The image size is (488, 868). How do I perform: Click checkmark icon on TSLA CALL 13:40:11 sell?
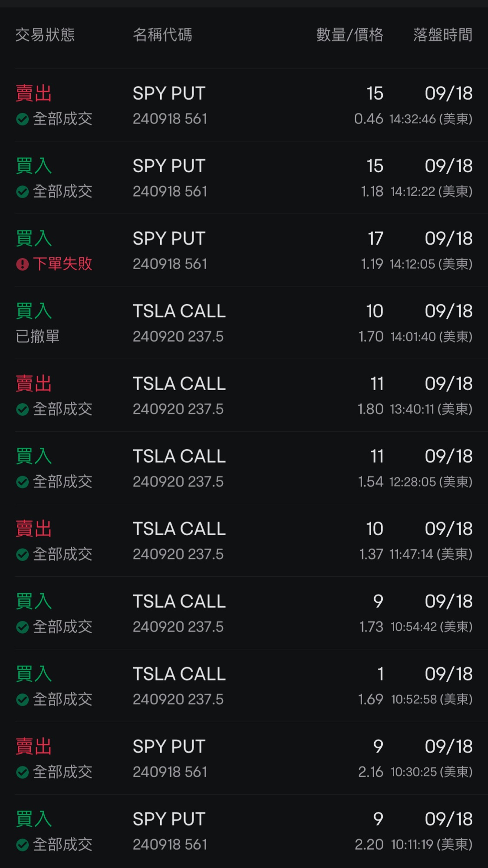point(23,409)
